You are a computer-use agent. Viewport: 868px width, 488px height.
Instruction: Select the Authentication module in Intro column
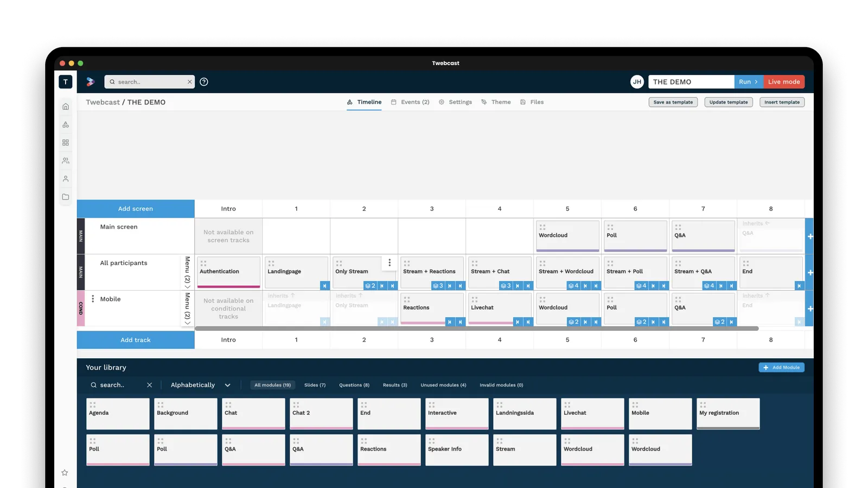pyautogui.click(x=228, y=272)
